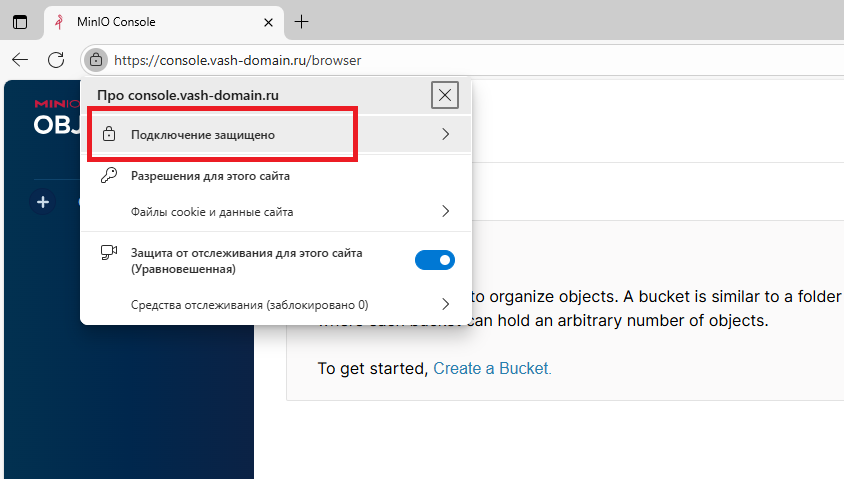Image resolution: width=844 pixels, height=479 pixels.
Task: Close the site info popup
Action: tap(445, 95)
